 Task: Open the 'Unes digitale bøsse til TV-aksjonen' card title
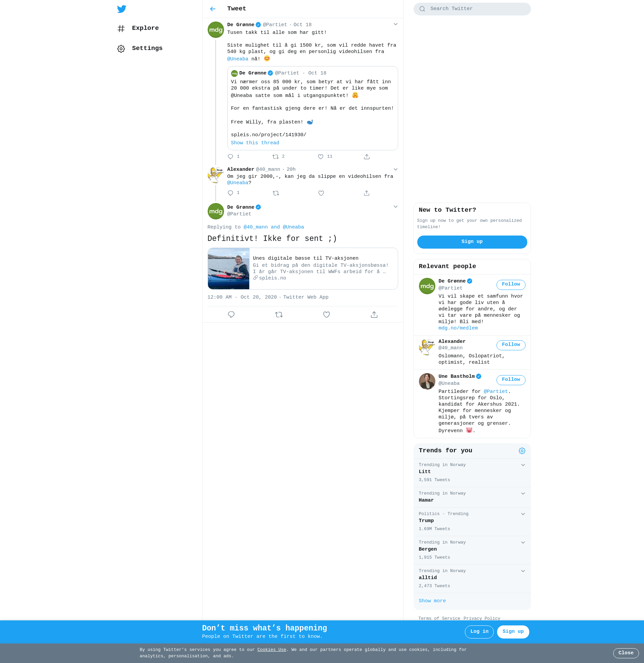coord(306,258)
